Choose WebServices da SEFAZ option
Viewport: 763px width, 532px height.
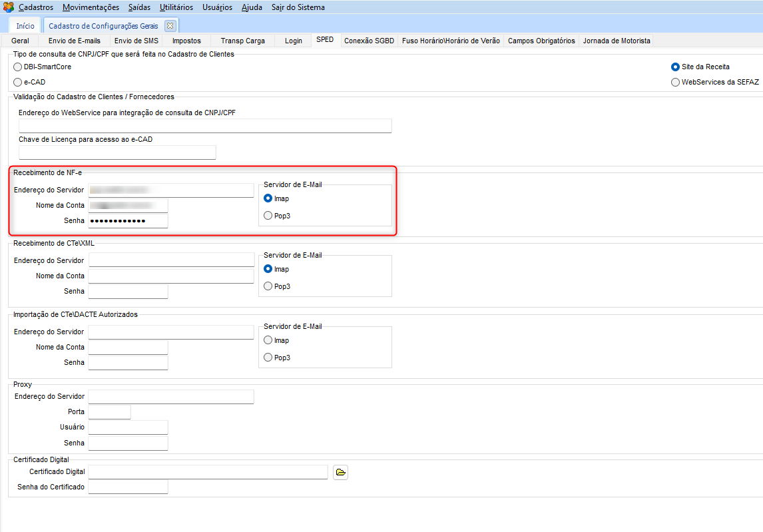click(676, 82)
